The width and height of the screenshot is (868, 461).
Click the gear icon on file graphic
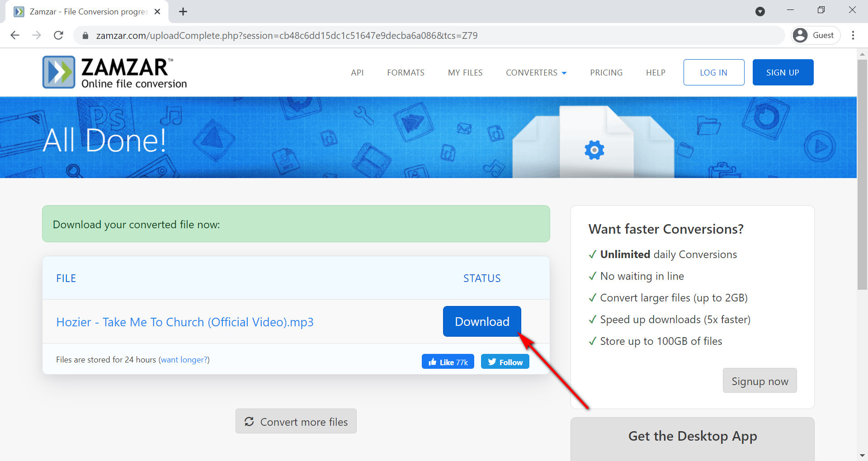[x=594, y=150]
